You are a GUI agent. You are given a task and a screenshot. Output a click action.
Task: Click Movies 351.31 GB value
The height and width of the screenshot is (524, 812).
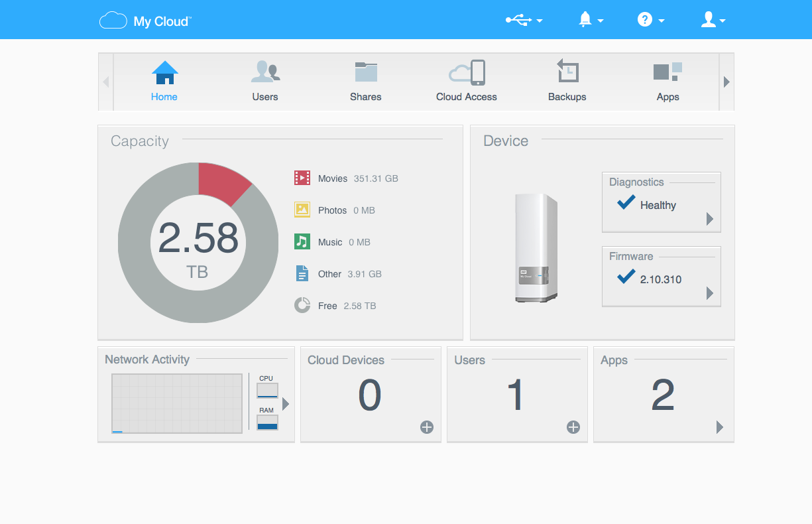376,178
